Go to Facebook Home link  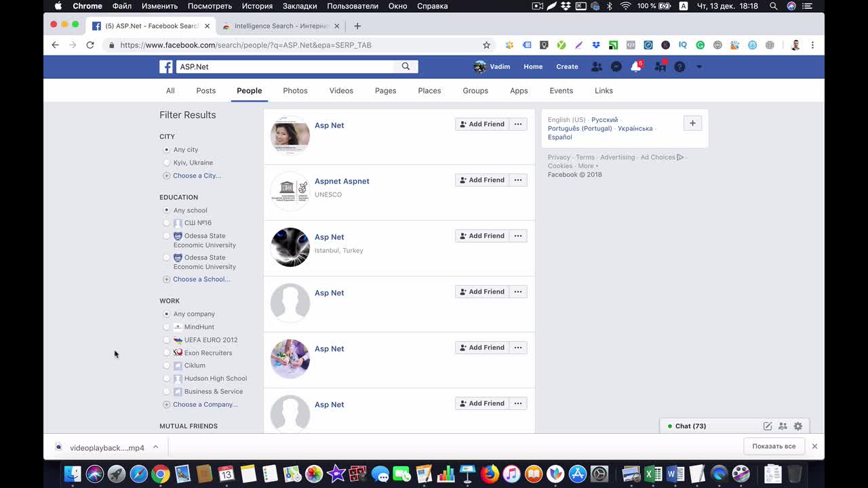point(533,66)
